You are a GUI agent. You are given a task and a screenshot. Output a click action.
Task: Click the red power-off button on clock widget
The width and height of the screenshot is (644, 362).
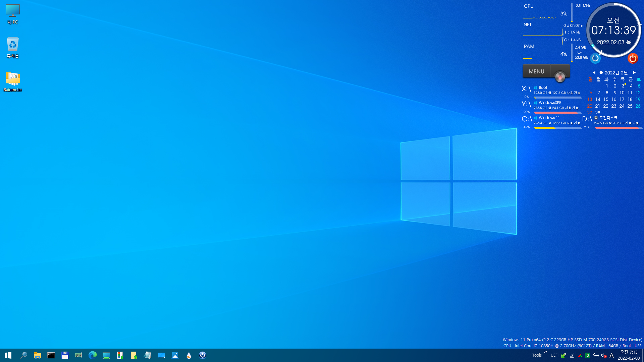click(633, 58)
